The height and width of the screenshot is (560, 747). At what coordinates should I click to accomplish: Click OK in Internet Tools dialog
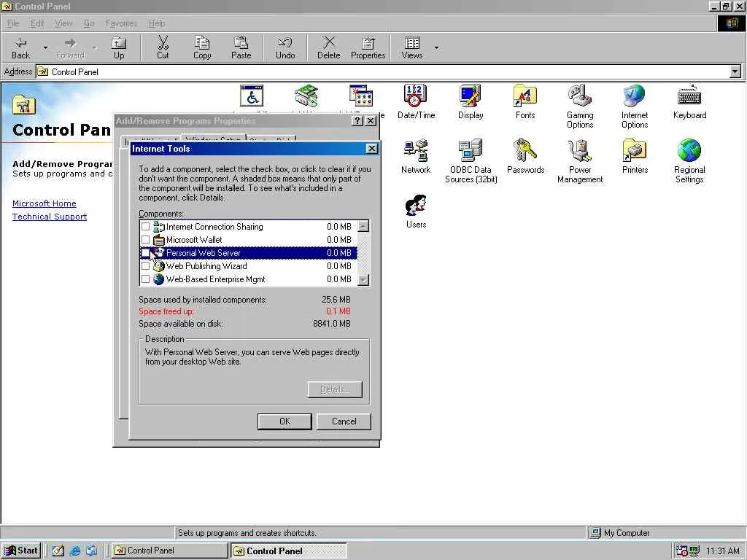[x=285, y=421]
